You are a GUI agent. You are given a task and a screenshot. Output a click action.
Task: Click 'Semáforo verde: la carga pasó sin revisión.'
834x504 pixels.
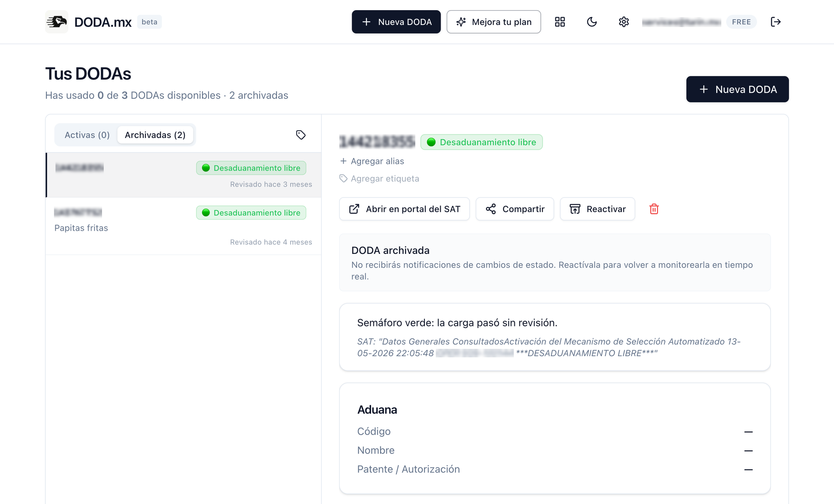457,322
